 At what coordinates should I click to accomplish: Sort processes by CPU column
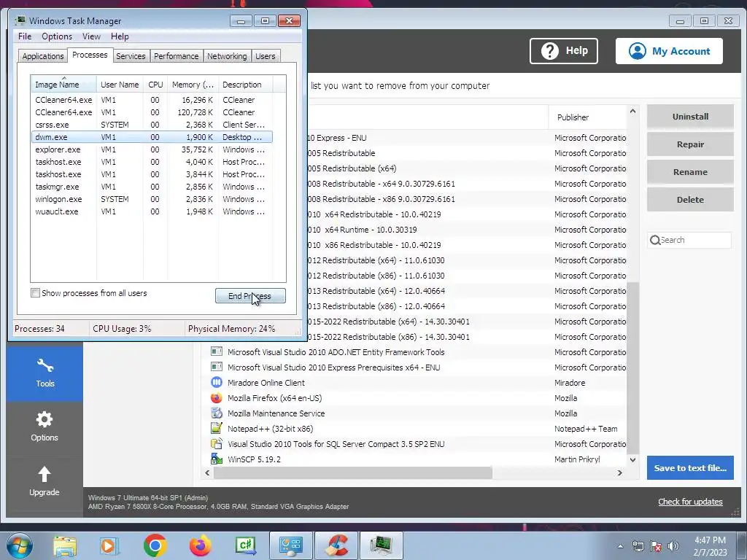pos(155,85)
